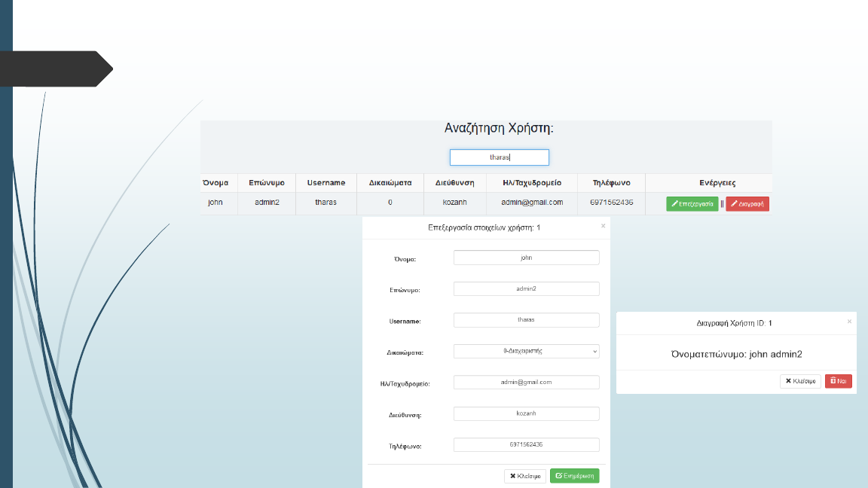Select the Επώνυμο field in edit form

pos(526,288)
